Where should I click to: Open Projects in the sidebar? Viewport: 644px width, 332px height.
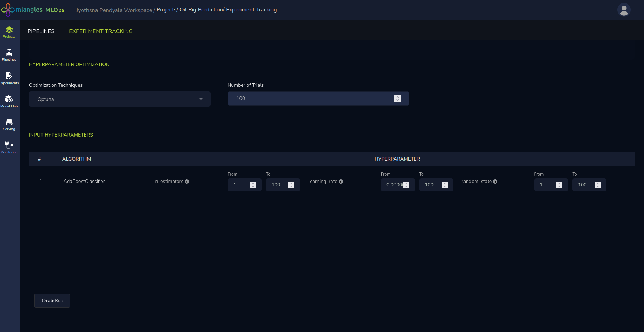point(9,32)
